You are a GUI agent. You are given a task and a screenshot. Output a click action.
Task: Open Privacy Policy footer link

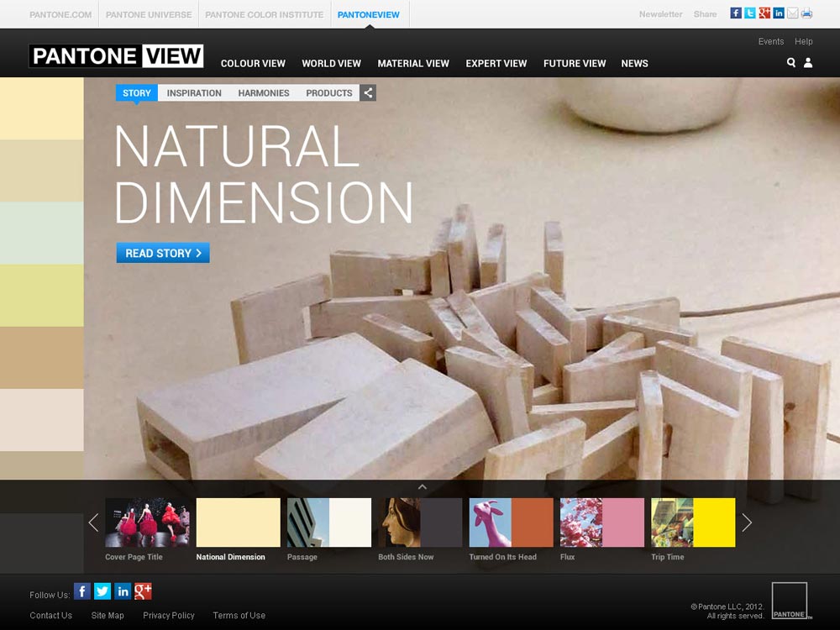click(168, 615)
